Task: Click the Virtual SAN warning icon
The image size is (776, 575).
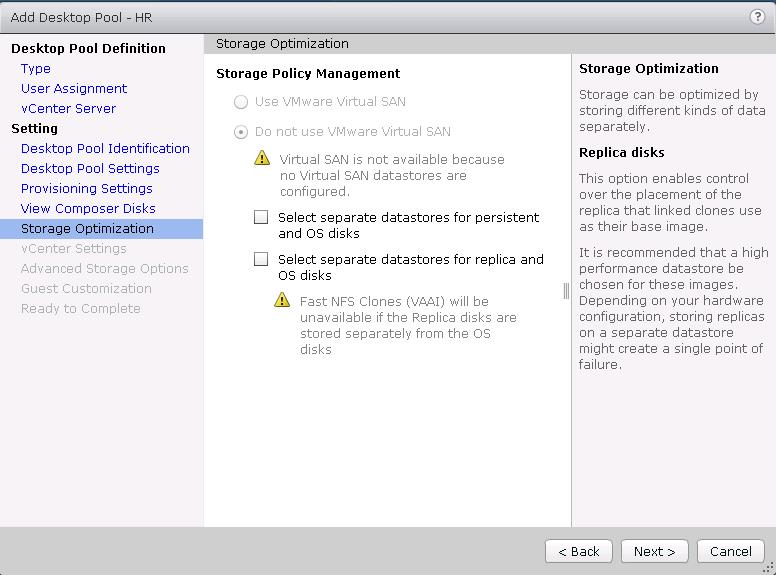Action: (262, 158)
